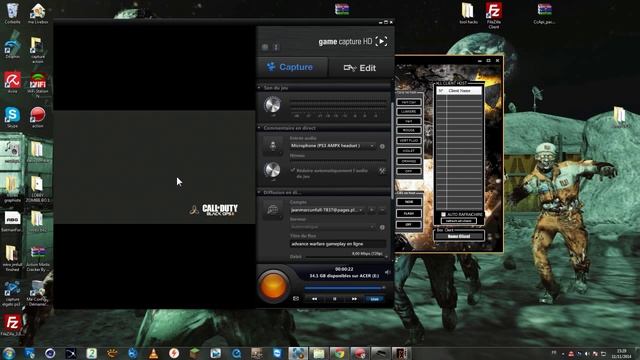Open the Avira desktop icon
The image size is (640, 360).
click(12, 82)
